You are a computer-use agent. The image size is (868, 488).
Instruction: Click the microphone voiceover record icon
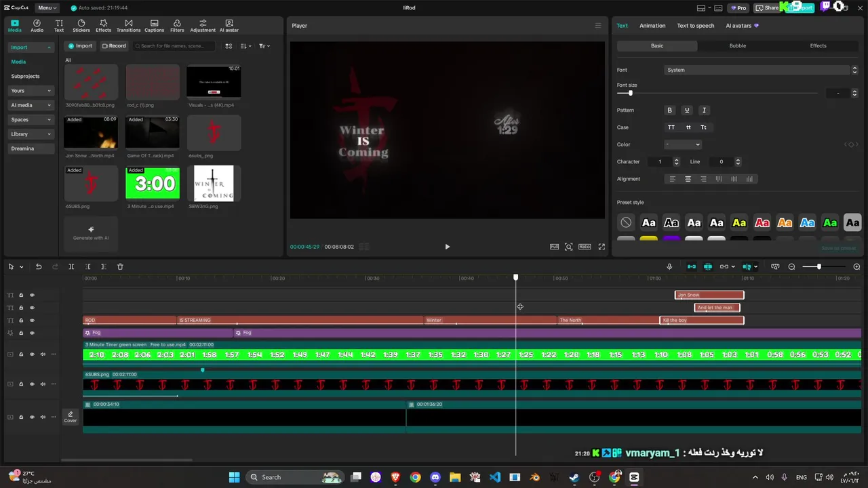coord(669,266)
